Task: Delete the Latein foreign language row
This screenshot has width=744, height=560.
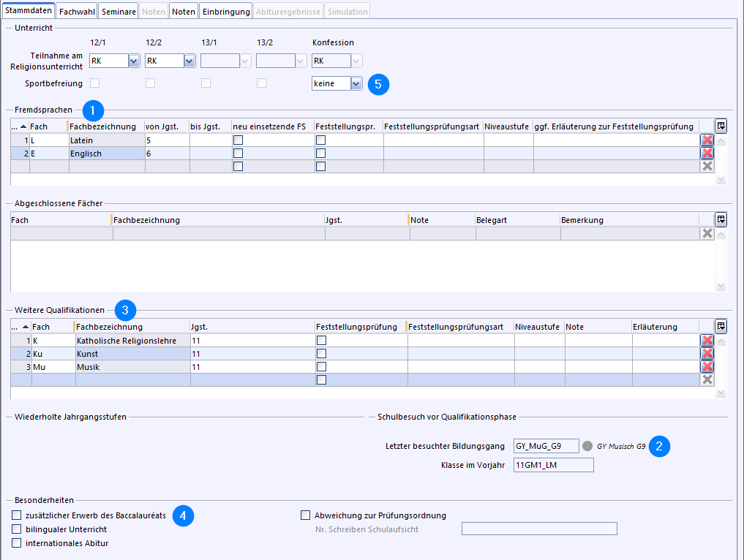Action: point(707,140)
